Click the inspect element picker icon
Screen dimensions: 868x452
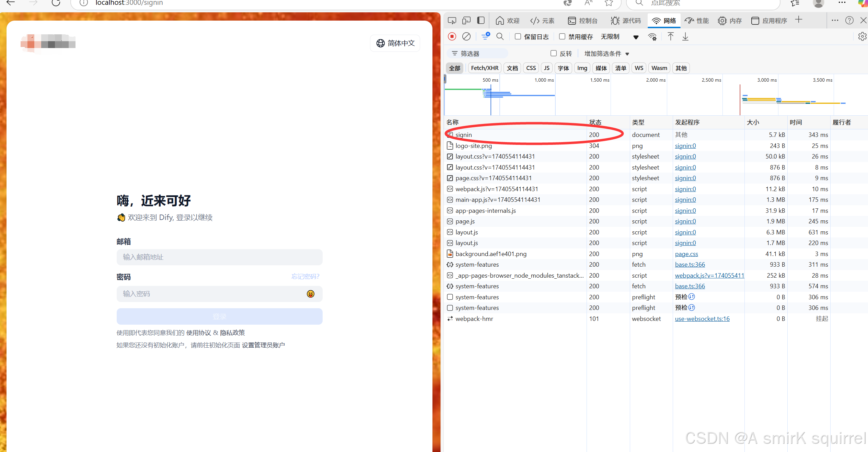point(452,21)
